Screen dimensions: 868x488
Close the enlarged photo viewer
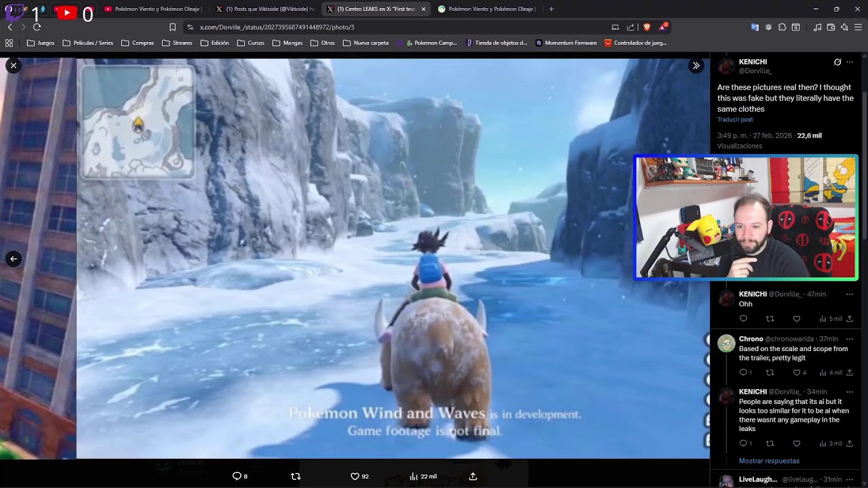pos(14,65)
